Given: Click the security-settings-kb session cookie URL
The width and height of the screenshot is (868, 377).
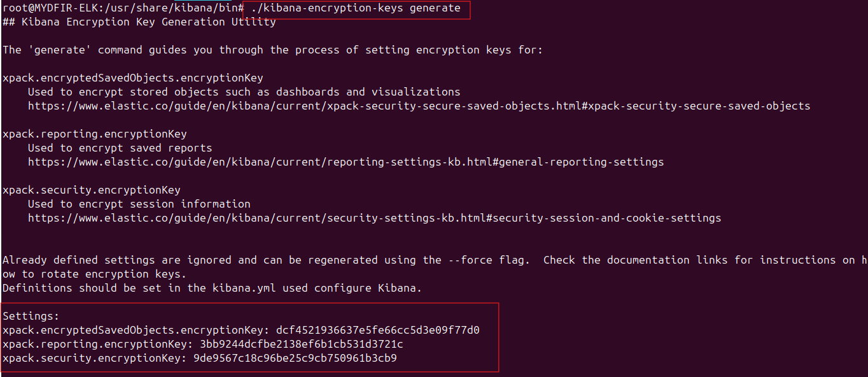Looking at the screenshot, I should (x=374, y=218).
